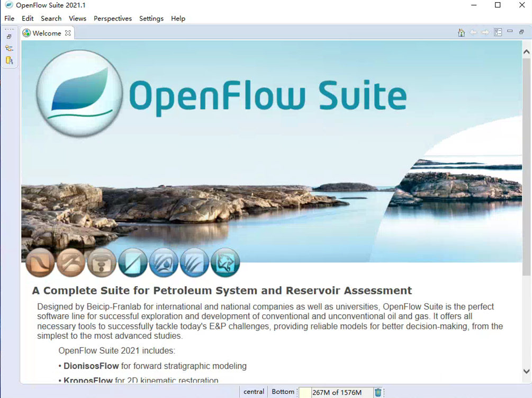Open the first tan curve product icon

coord(40,262)
